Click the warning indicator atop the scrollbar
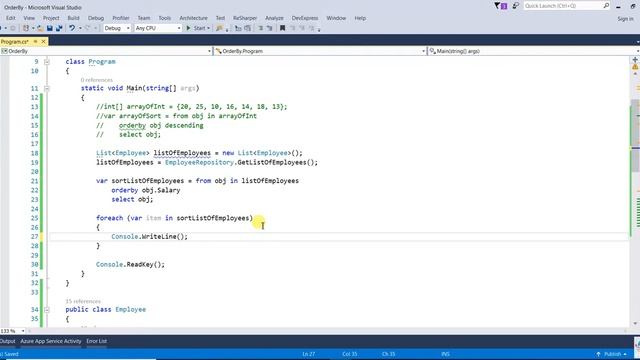The image size is (640, 360). [635, 67]
